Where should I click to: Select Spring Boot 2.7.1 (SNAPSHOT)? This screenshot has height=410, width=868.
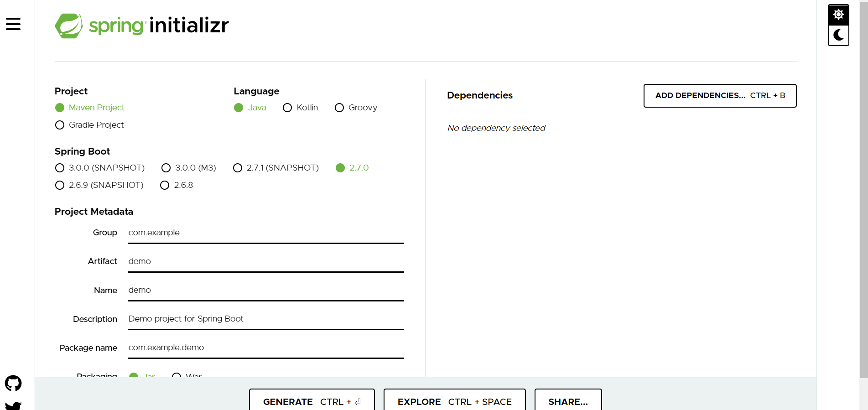coord(276,168)
